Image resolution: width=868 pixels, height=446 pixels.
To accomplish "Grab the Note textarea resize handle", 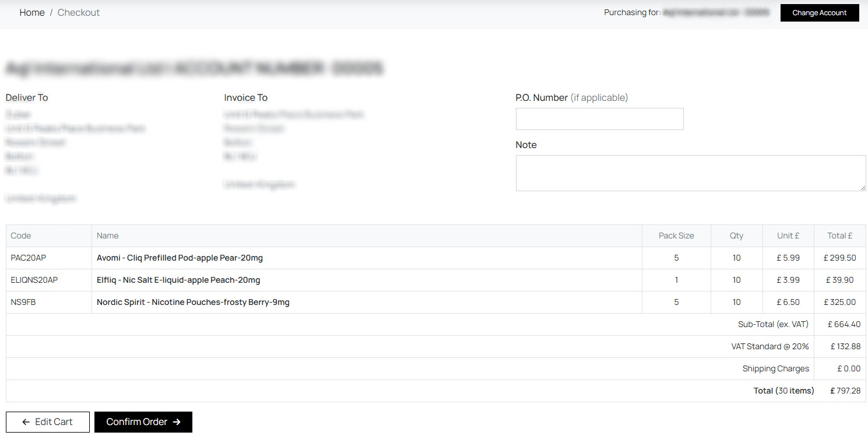I will [862, 187].
